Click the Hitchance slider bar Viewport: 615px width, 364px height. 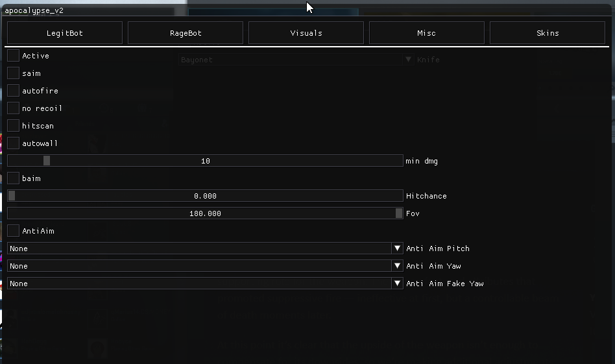coord(205,196)
